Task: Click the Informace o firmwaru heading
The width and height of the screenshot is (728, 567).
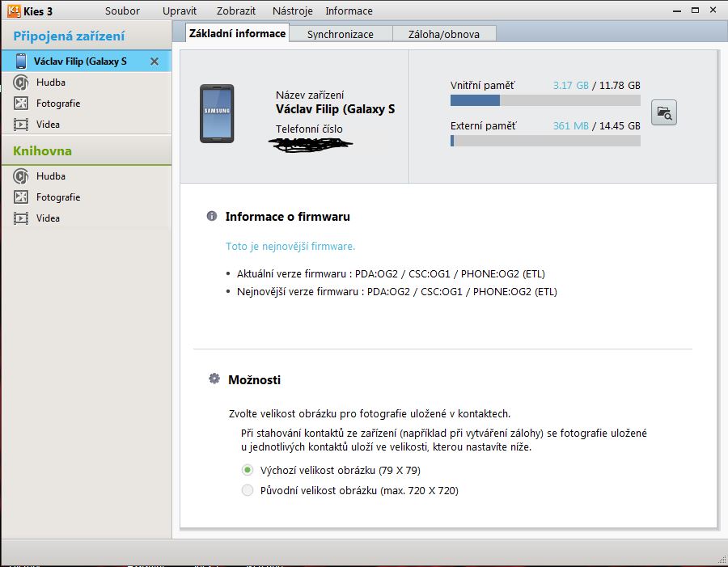Action: point(288,217)
